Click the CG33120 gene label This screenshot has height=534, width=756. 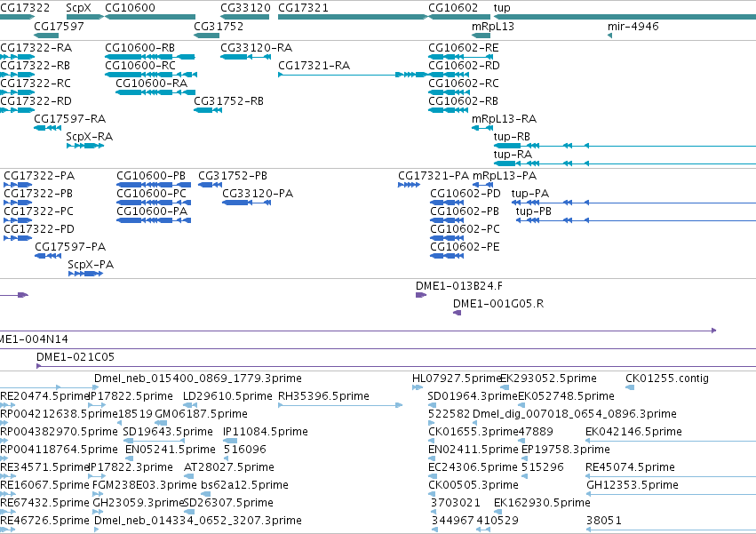245,8
